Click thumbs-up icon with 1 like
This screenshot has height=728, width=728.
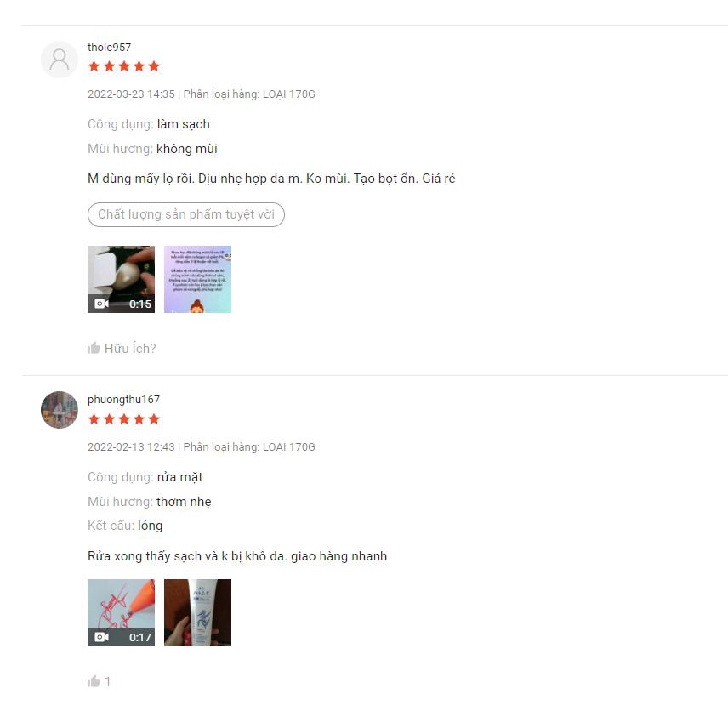tap(94, 681)
